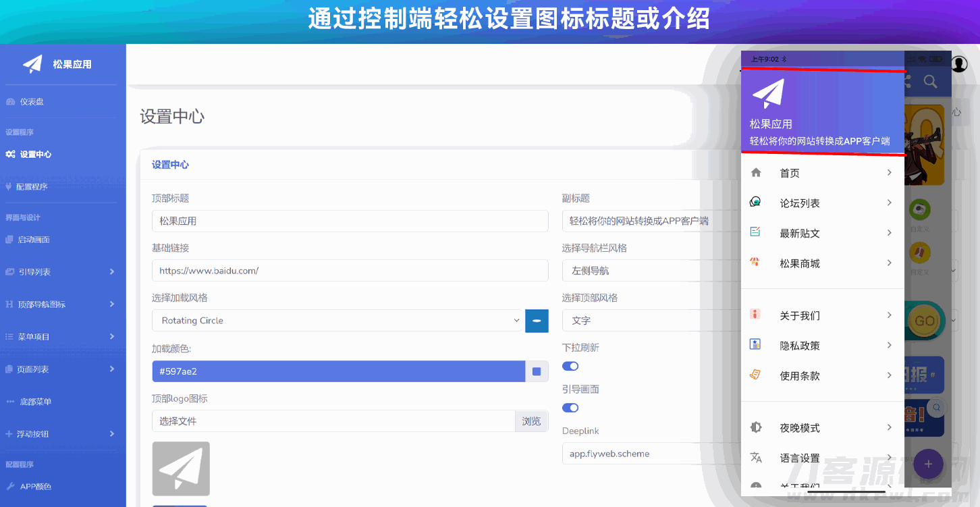The image size is (980, 507).
Task: Click the paper plane logo in sidebar header
Action: click(x=32, y=64)
